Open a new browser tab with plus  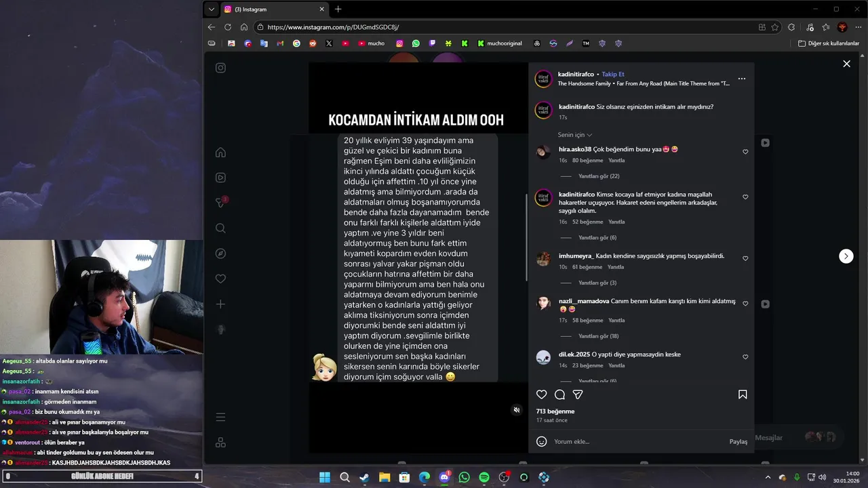coord(338,9)
